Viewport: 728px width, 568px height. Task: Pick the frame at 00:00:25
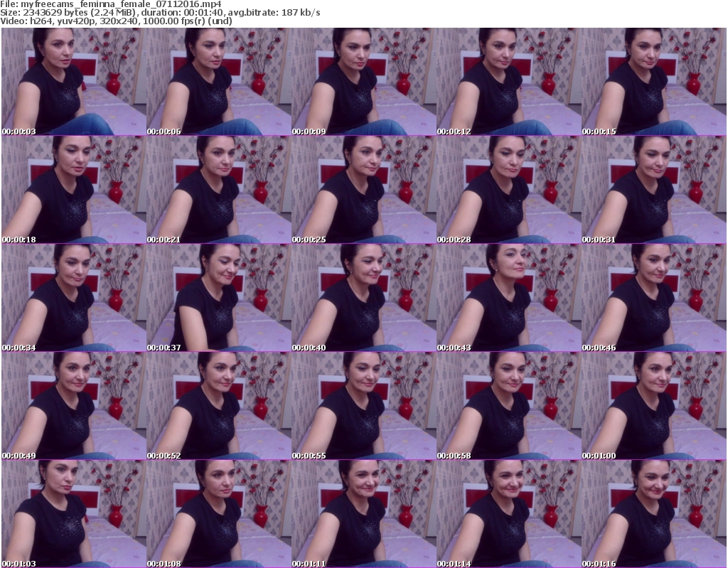tap(363, 190)
